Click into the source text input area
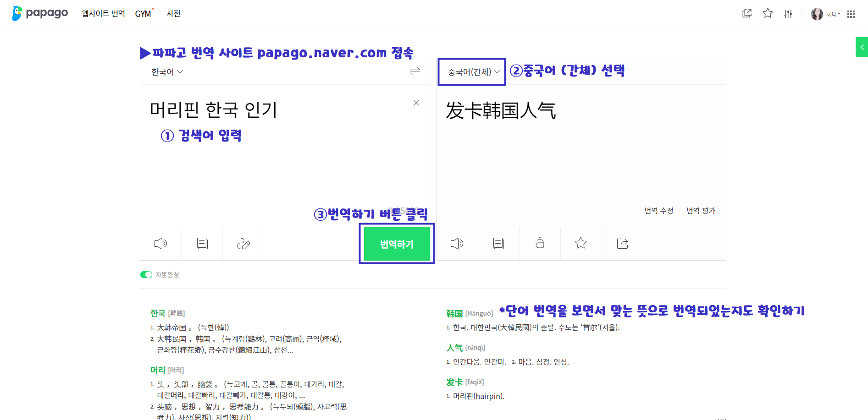This screenshot has height=420, width=868. point(284,156)
